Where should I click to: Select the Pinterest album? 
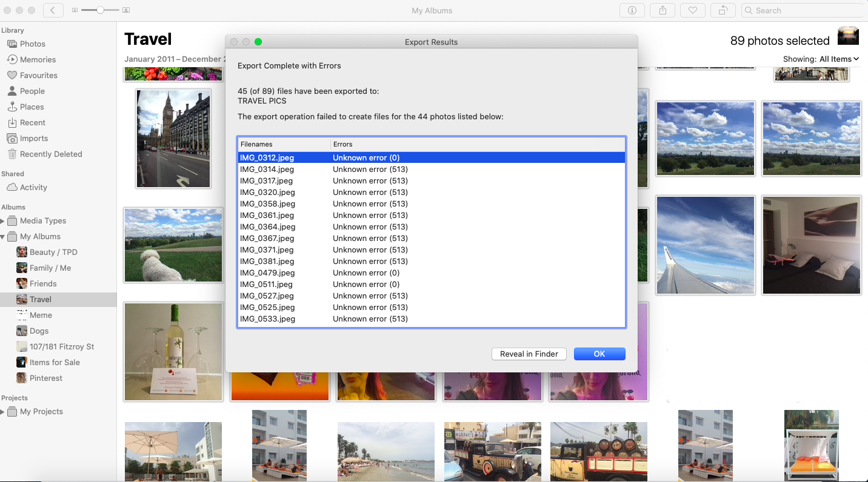click(46, 378)
